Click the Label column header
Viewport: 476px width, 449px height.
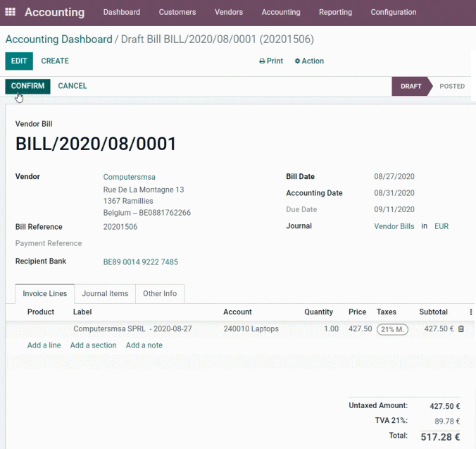82,312
